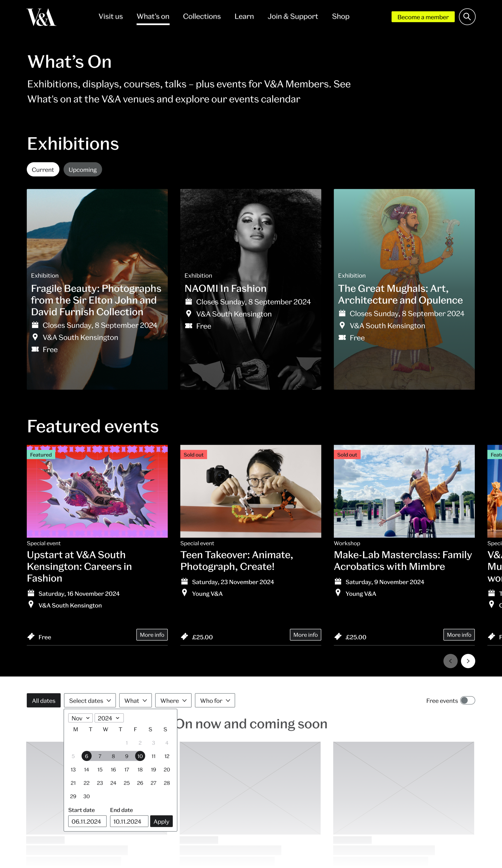This screenshot has height=868, width=502.
Task: Click location pin on Great Mughals card
Action: (x=342, y=325)
